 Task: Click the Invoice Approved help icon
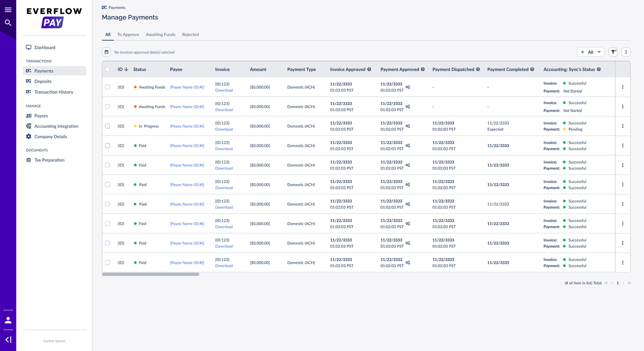click(x=369, y=69)
